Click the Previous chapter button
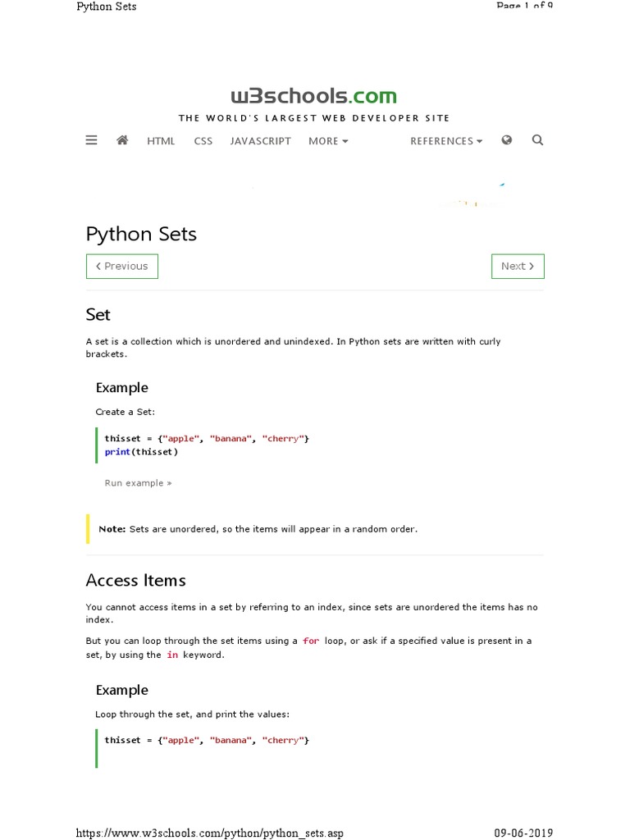 tap(122, 267)
